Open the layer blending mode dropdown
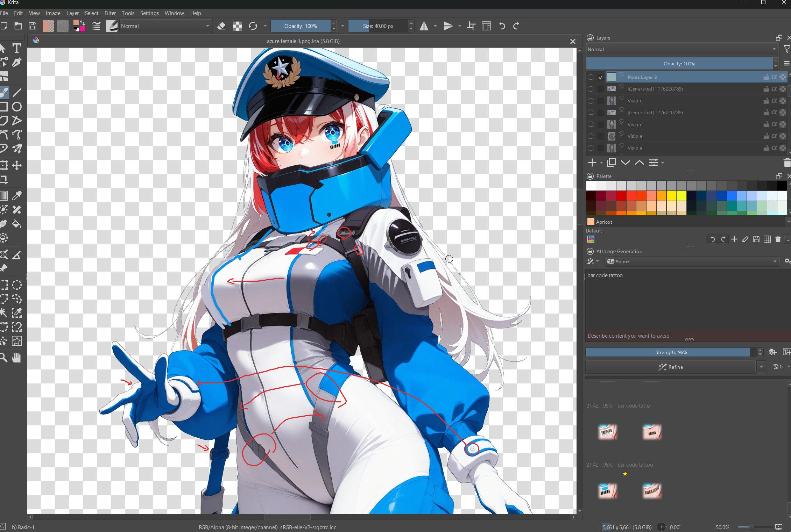 tap(682, 49)
